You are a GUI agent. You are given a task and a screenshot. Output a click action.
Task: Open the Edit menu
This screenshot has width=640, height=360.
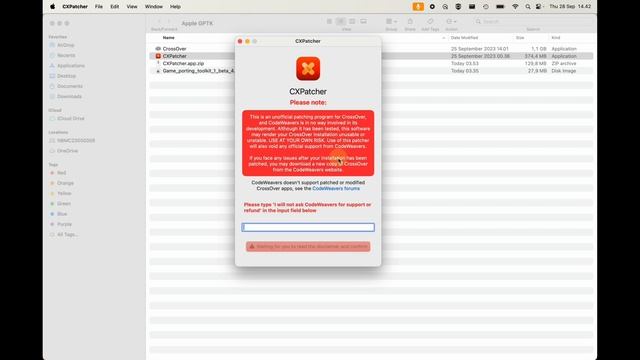(115, 7)
